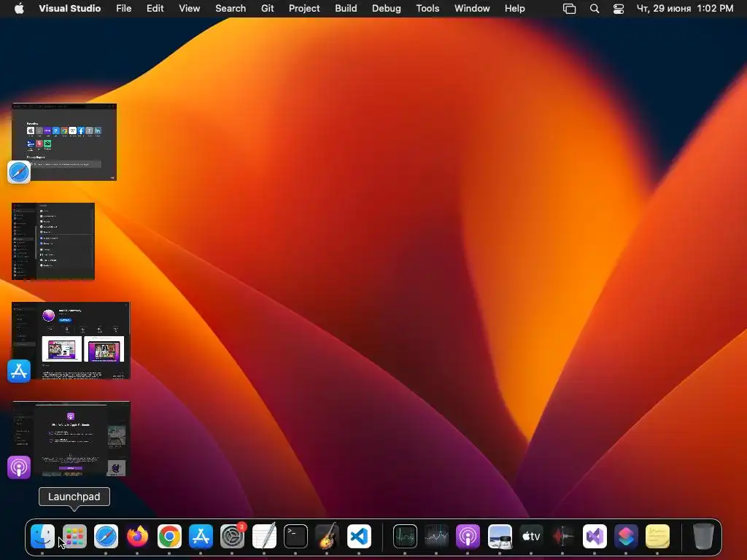Open the Edit menu

(x=155, y=9)
